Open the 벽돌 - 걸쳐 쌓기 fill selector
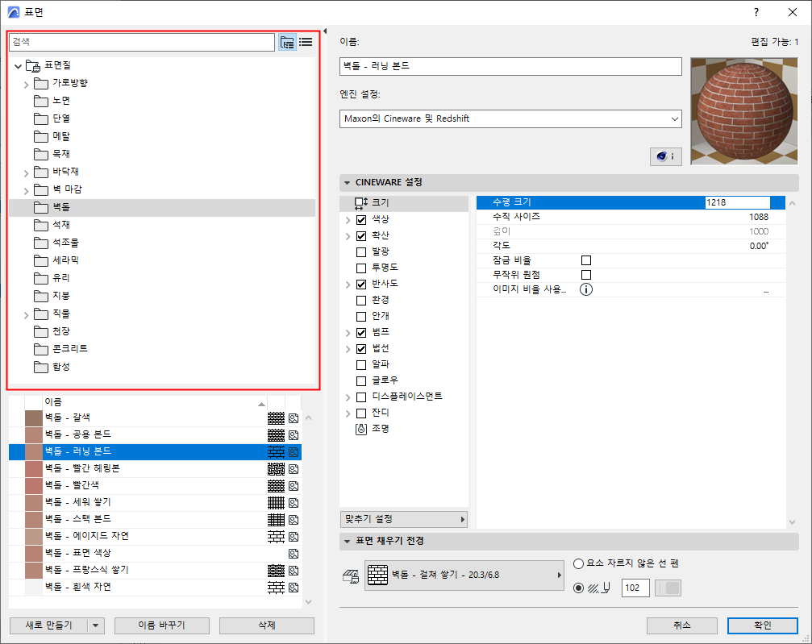 (464, 575)
